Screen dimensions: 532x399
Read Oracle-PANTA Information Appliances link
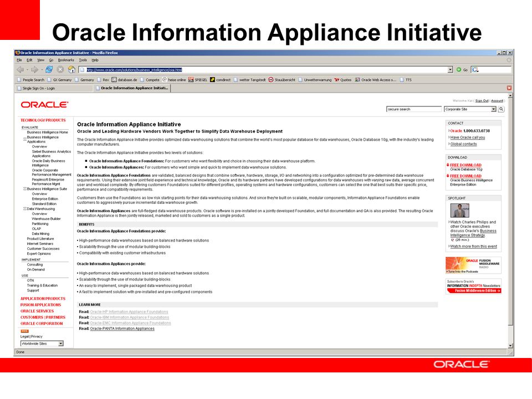(x=122, y=329)
